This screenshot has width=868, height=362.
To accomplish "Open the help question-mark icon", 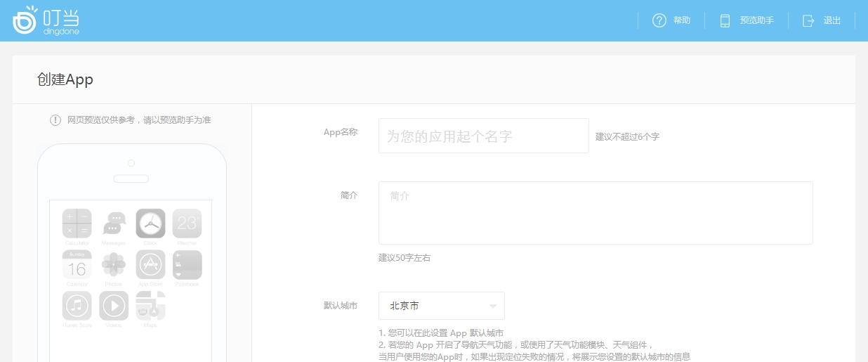I will (659, 20).
